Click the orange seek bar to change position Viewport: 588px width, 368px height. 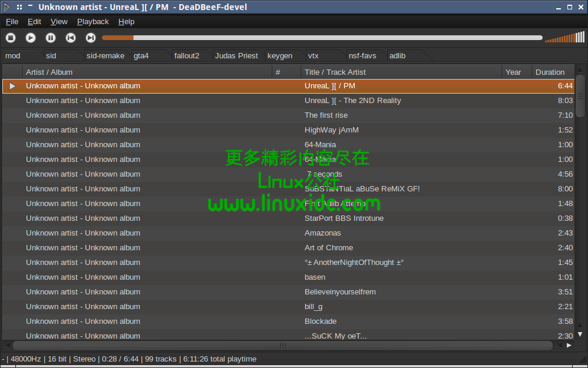click(x=236, y=37)
